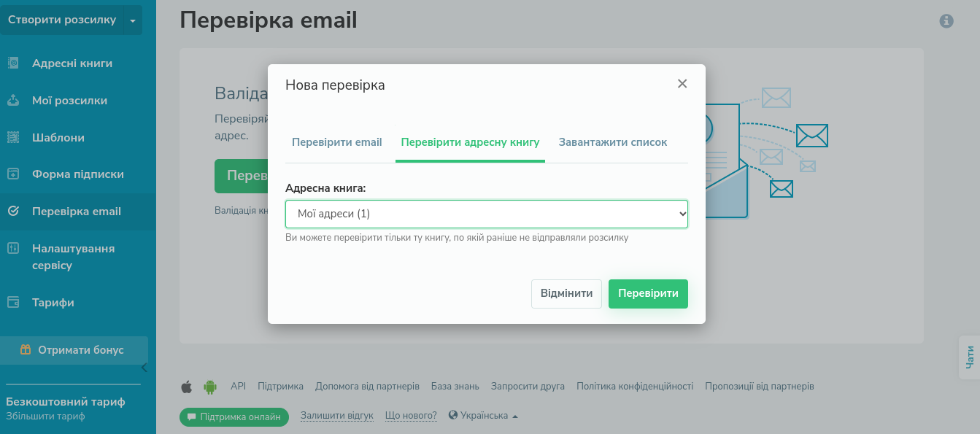Open the Адресна книга selection dropdown
The image size is (980, 434).
(x=486, y=214)
